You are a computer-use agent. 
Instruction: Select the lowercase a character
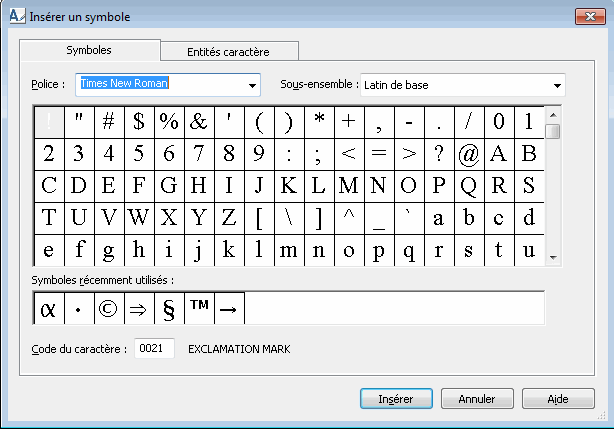[439, 218]
